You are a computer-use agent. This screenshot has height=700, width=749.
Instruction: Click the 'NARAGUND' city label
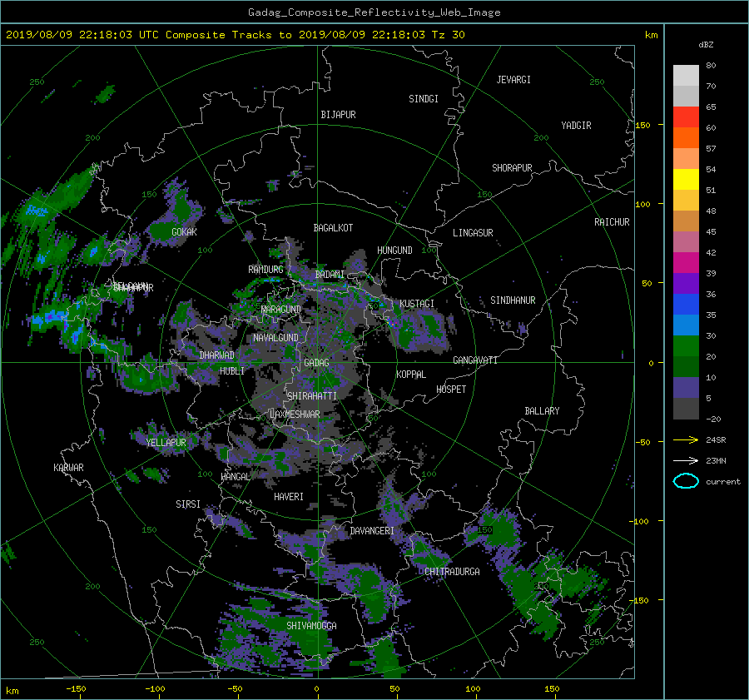[281, 310]
